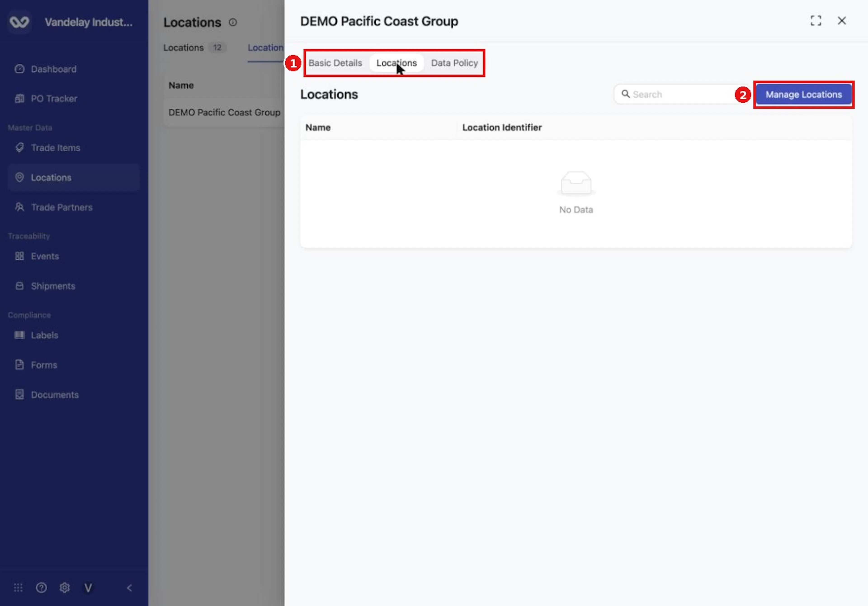Click the Forms document icon
The width and height of the screenshot is (868, 606).
point(20,365)
